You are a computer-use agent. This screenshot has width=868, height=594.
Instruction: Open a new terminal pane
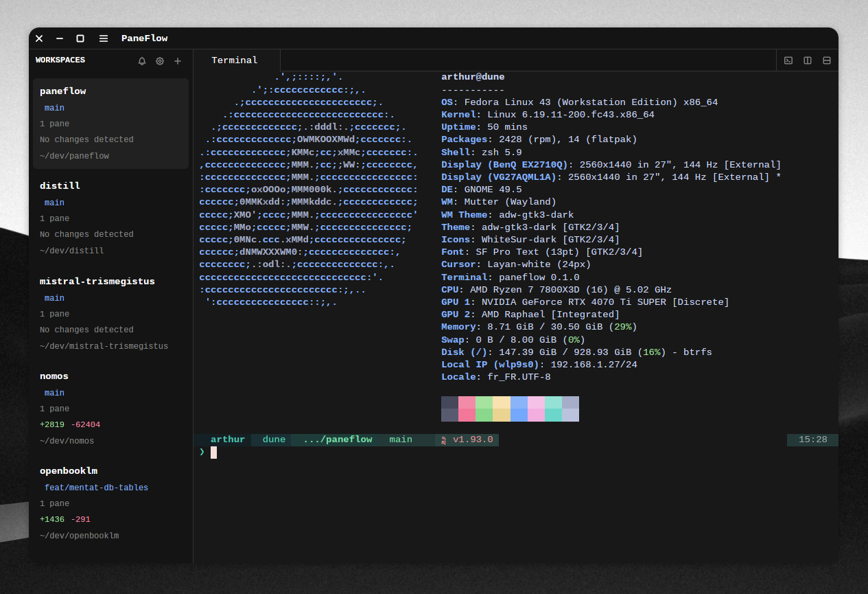pyautogui.click(x=788, y=60)
